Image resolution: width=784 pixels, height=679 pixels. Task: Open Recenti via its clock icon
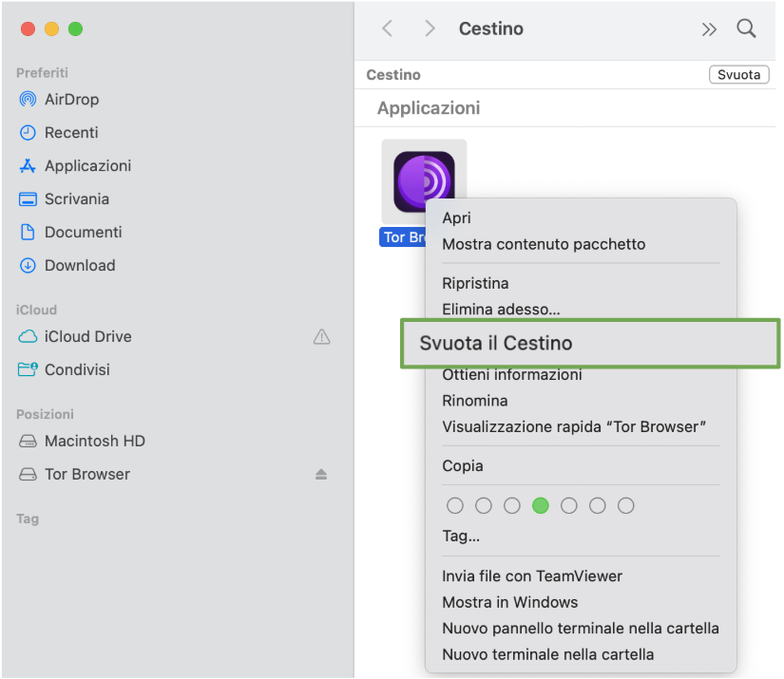(x=28, y=133)
